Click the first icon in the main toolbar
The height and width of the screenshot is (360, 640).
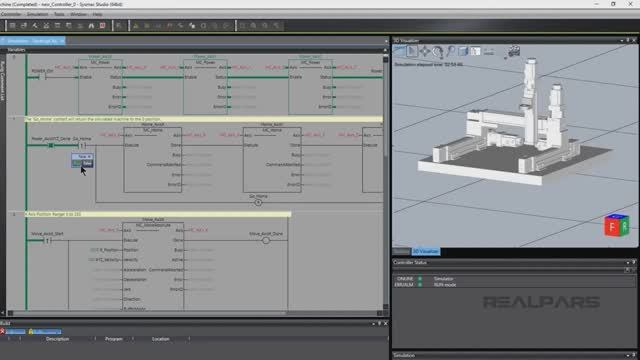click(13, 26)
